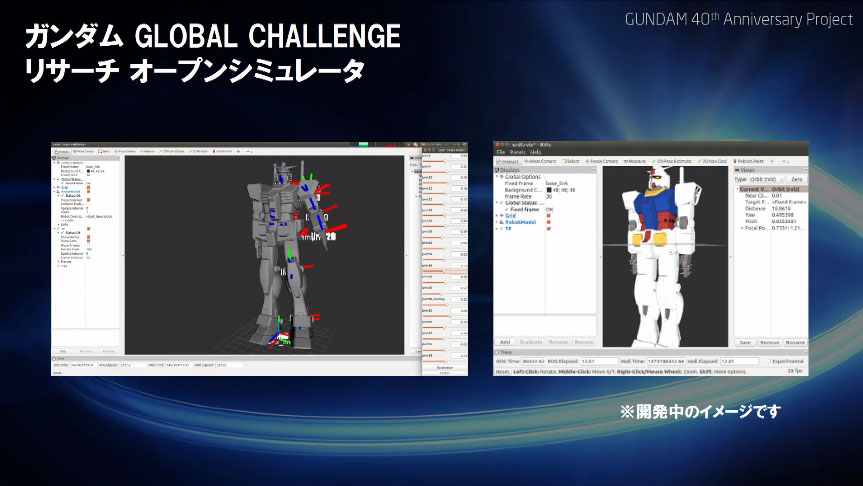
Task: Open view Type dropdown showing Orbit (rviz)
Action: coord(766,179)
